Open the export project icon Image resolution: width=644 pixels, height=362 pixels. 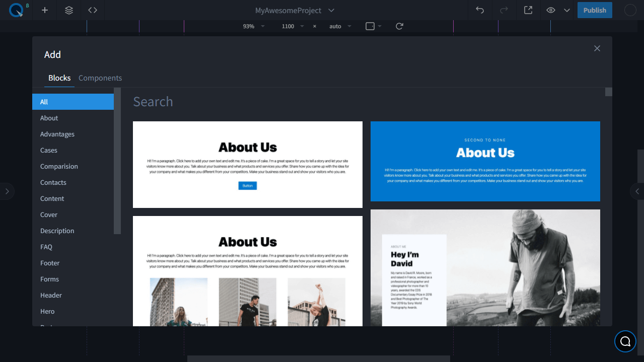pos(528,10)
